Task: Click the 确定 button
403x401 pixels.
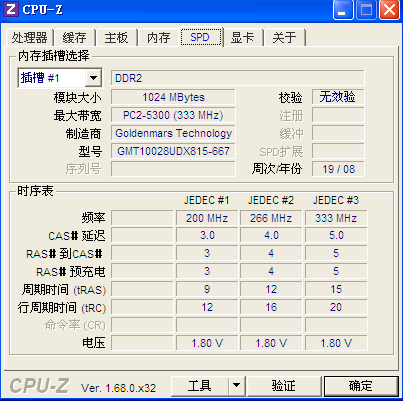Action: pyautogui.click(x=361, y=386)
